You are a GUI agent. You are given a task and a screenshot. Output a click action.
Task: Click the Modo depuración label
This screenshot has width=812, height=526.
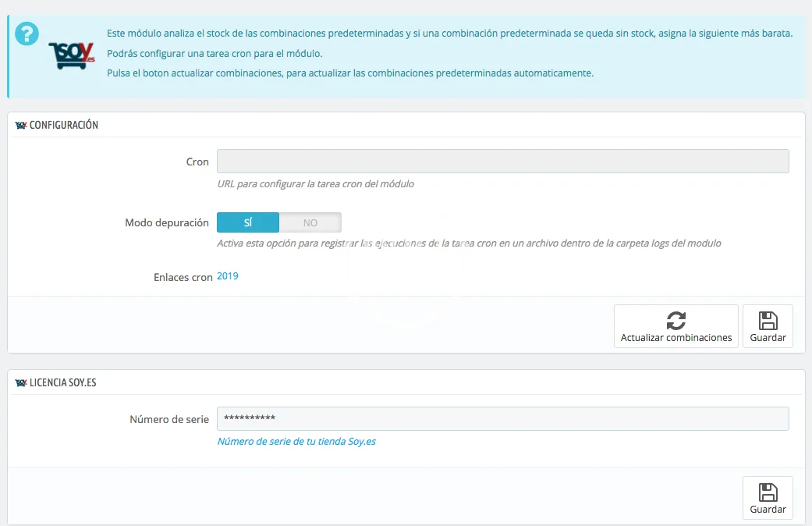coord(167,223)
